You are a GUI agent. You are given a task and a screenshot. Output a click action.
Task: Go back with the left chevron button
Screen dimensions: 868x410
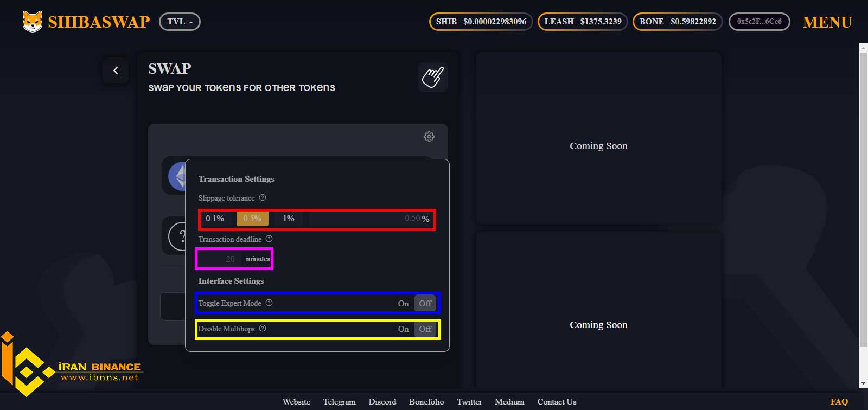(116, 71)
